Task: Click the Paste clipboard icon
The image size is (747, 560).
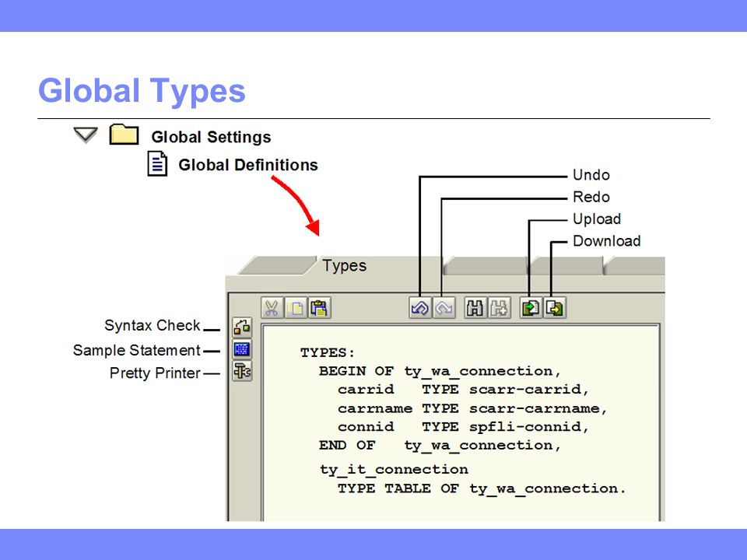Action: pos(319,308)
